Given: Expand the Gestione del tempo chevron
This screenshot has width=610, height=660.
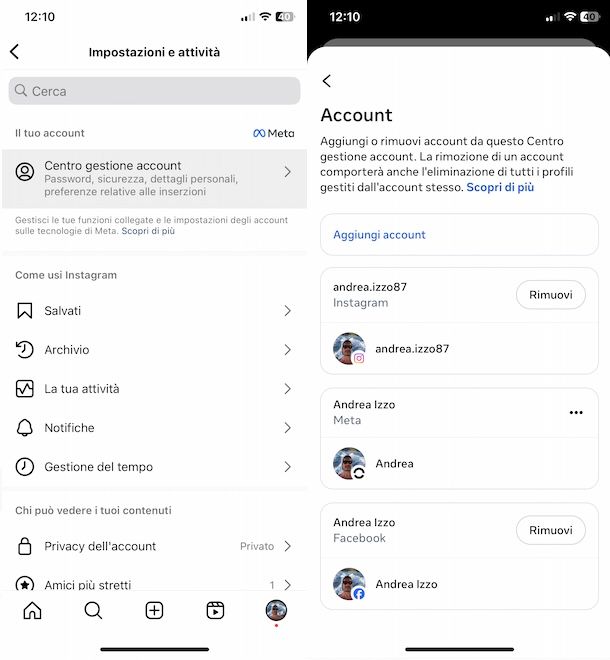Looking at the screenshot, I should (x=288, y=467).
